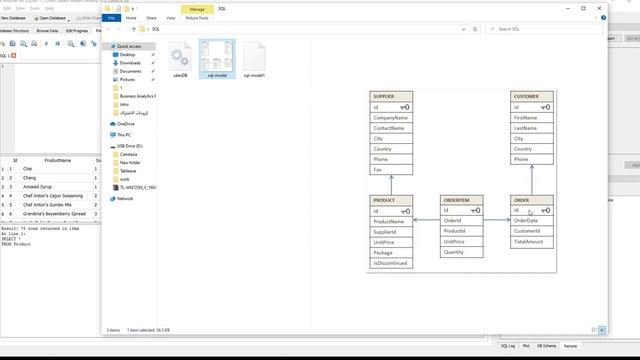Screen dimensions: 640x360
Task: Open the File ribbon tab
Action: tap(111, 18)
